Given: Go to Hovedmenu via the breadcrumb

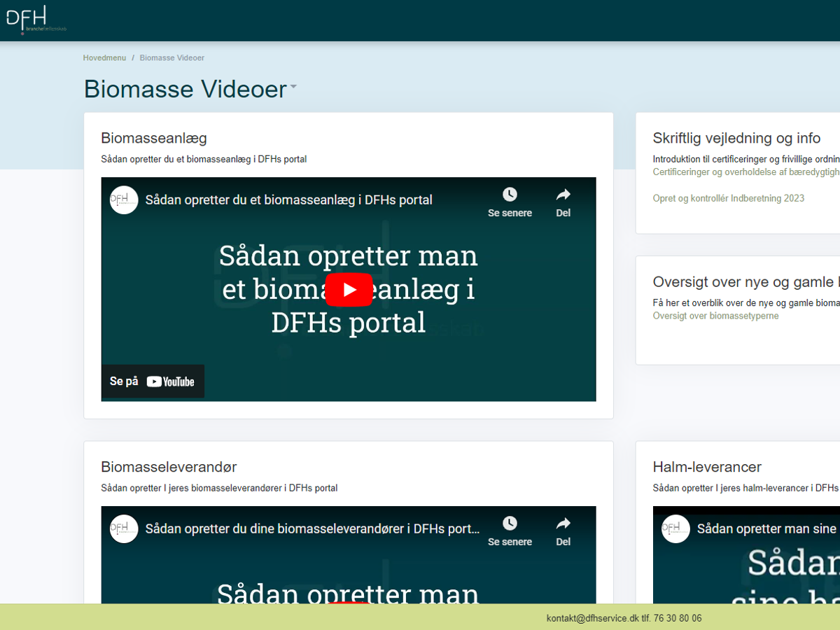Looking at the screenshot, I should coord(104,58).
